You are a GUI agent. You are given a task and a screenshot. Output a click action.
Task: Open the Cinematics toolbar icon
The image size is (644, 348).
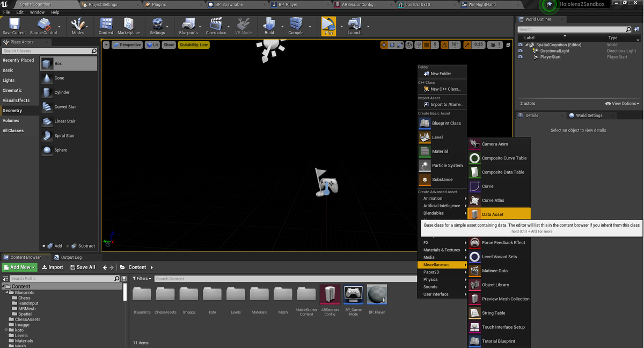pos(216,25)
